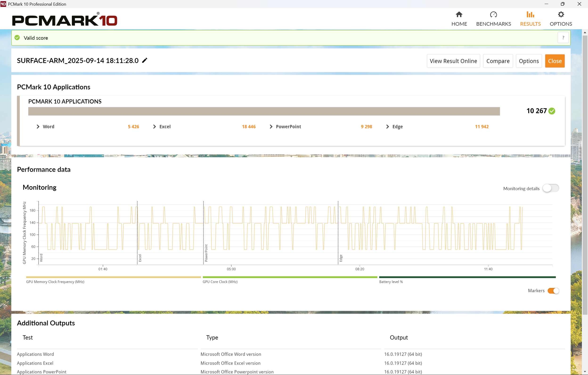Open Benchmarks via the gauge icon

[493, 15]
